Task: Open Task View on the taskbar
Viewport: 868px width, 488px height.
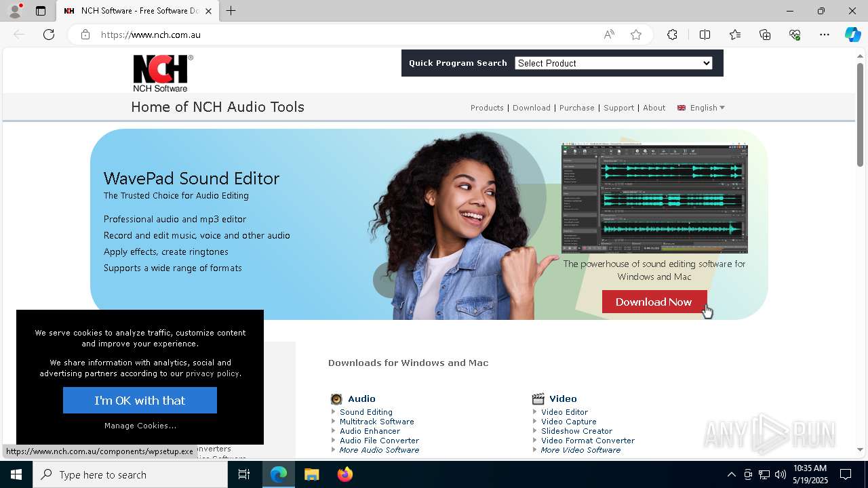Action: coord(244,474)
